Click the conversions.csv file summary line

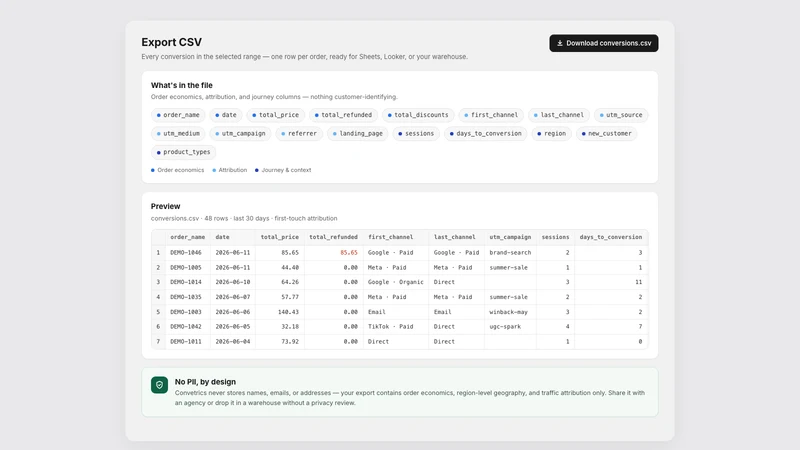[x=244, y=218]
